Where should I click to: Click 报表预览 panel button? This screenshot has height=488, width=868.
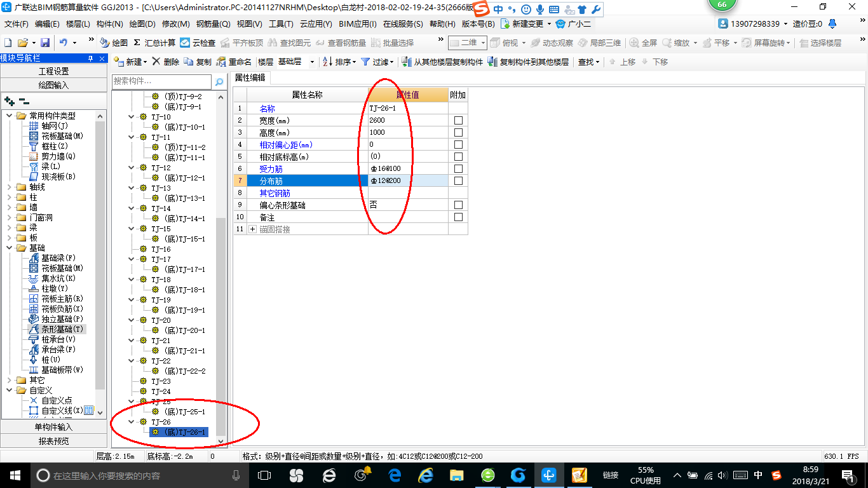[53, 441]
